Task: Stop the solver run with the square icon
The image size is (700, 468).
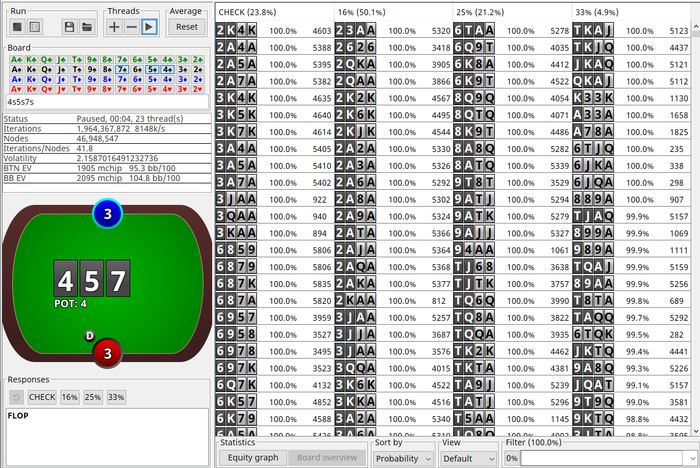Action: [17, 27]
